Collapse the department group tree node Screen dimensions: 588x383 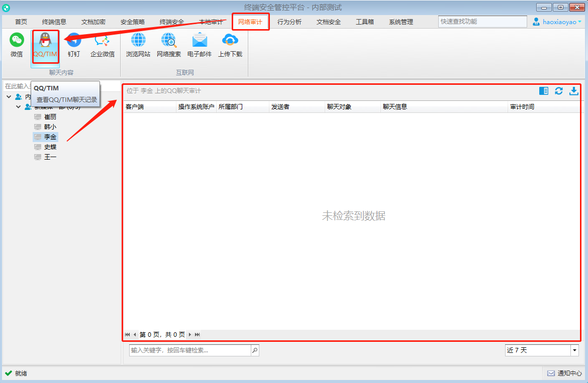point(18,107)
